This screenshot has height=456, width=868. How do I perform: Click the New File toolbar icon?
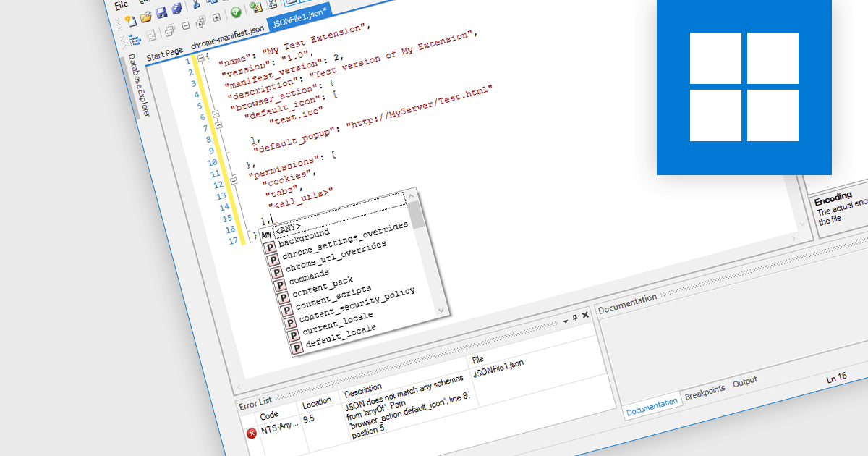(x=130, y=20)
